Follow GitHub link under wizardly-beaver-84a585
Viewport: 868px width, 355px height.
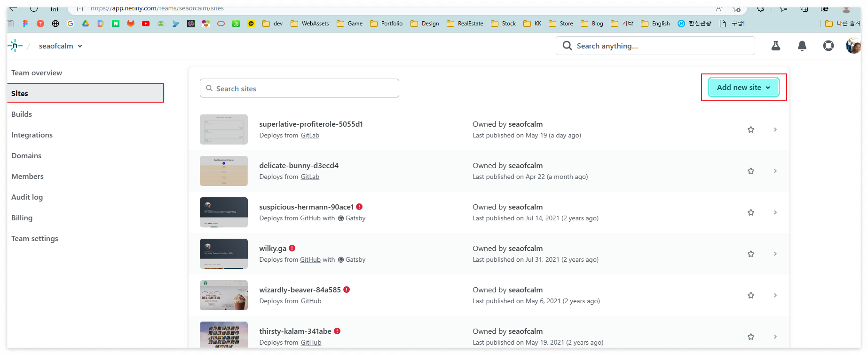311,301
